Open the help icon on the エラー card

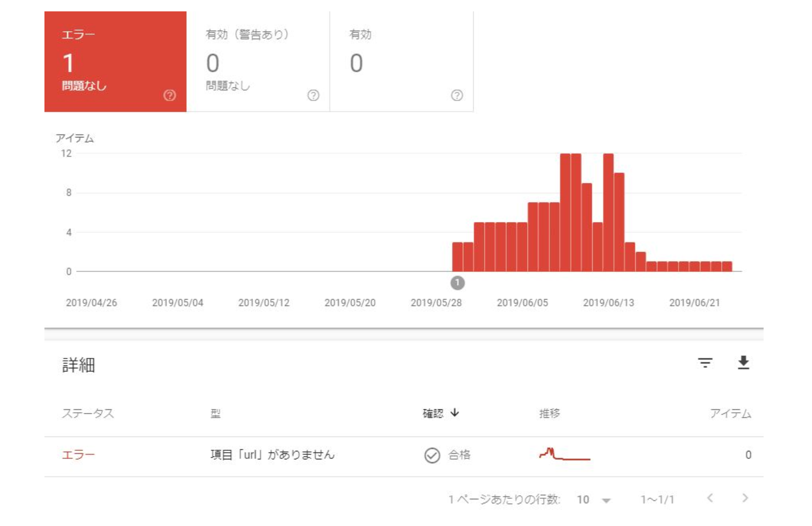click(x=170, y=95)
